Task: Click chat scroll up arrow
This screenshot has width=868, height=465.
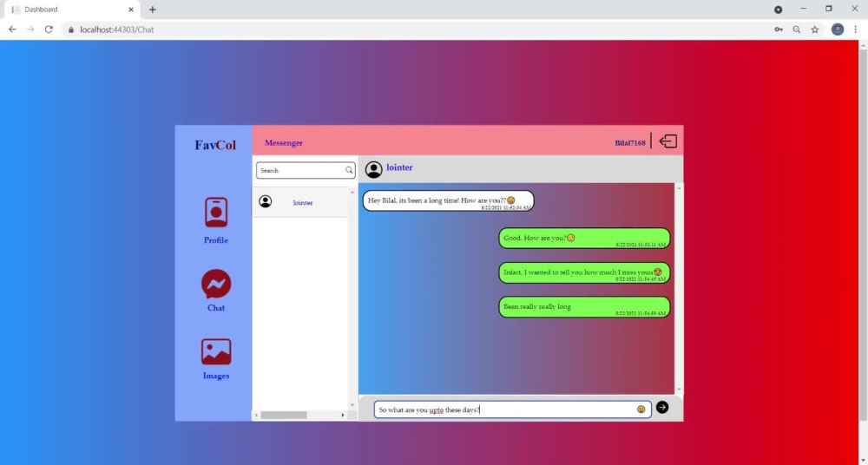Action: (x=679, y=188)
